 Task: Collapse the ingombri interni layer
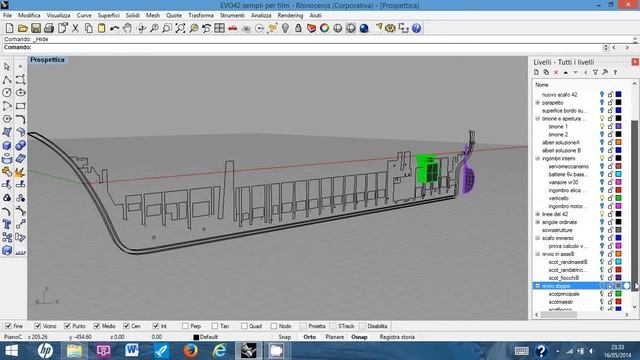point(538,158)
